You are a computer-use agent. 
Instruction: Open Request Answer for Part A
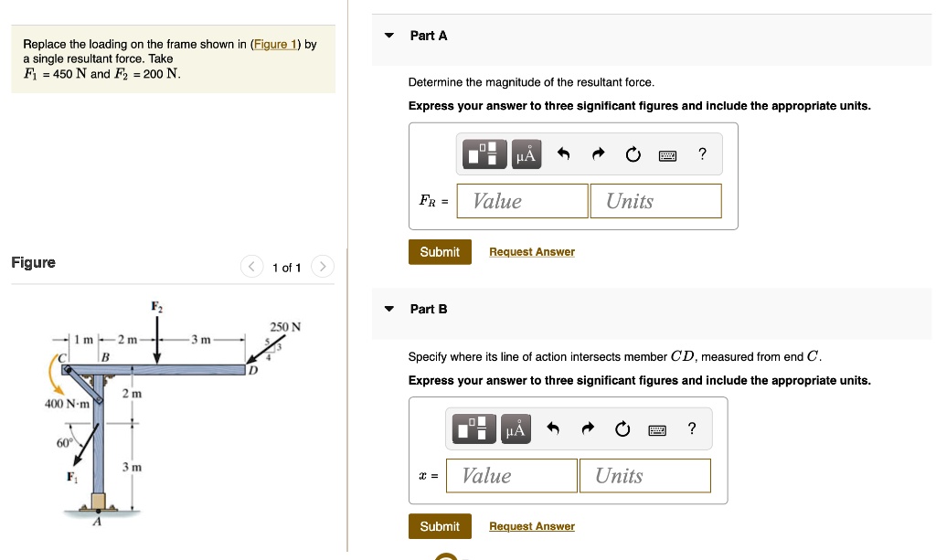pos(532,251)
